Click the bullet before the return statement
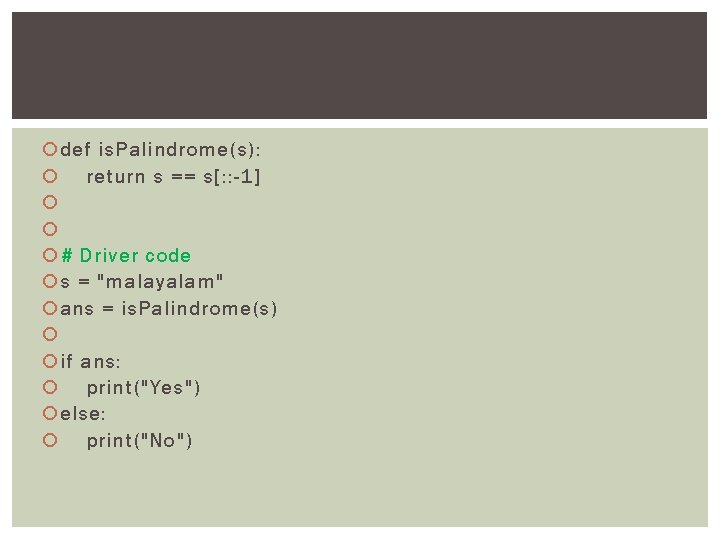This screenshot has width=720, height=540. (x=50, y=176)
